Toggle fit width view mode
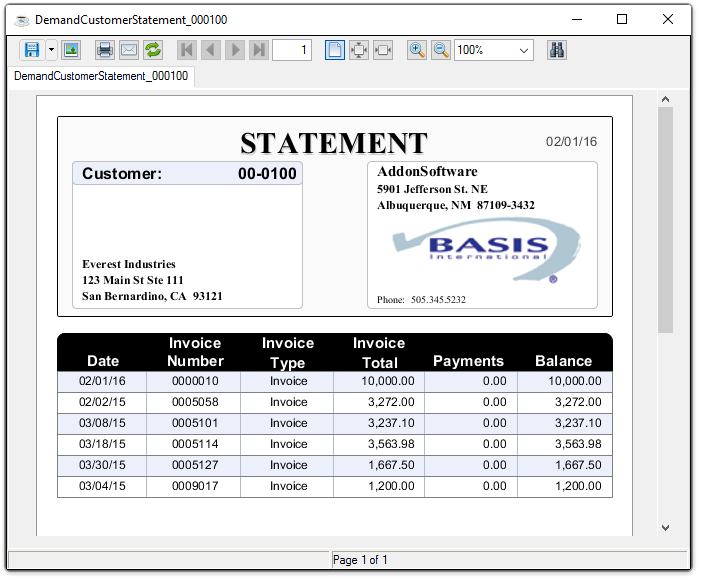This screenshot has width=701, height=580. coord(383,50)
